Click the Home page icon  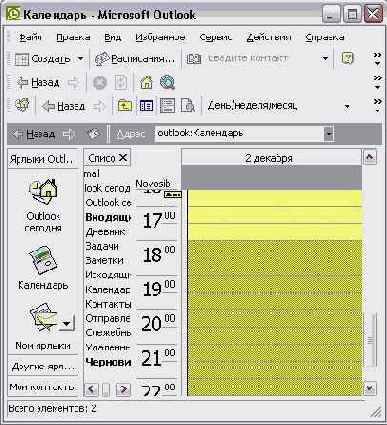[x=146, y=82]
